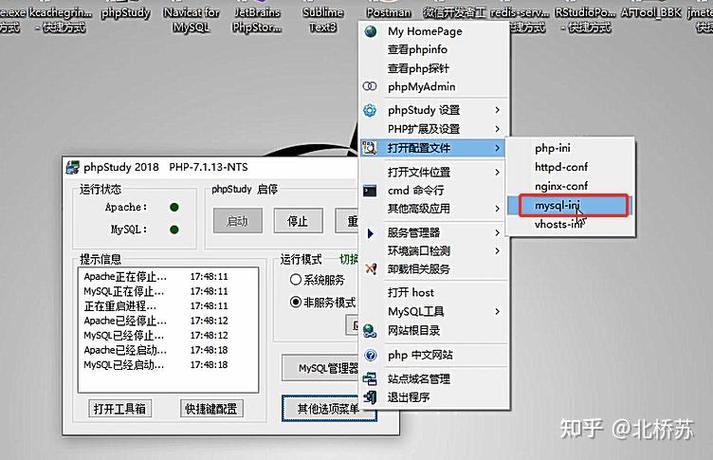Viewport: 713px width, 460px height.
Task: Open nginx-conf config file
Action: 570,186
